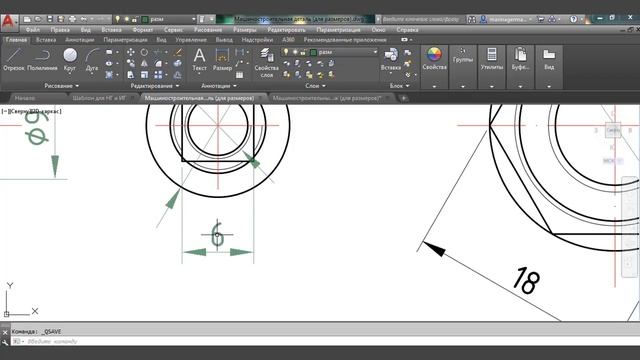640x360 pixels.
Task: Open the разм layer dropdown in ribbon
Action: point(375,52)
